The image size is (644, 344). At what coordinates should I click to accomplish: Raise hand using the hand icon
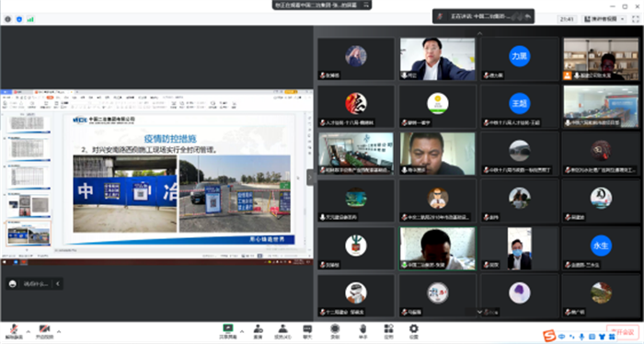coord(362,331)
